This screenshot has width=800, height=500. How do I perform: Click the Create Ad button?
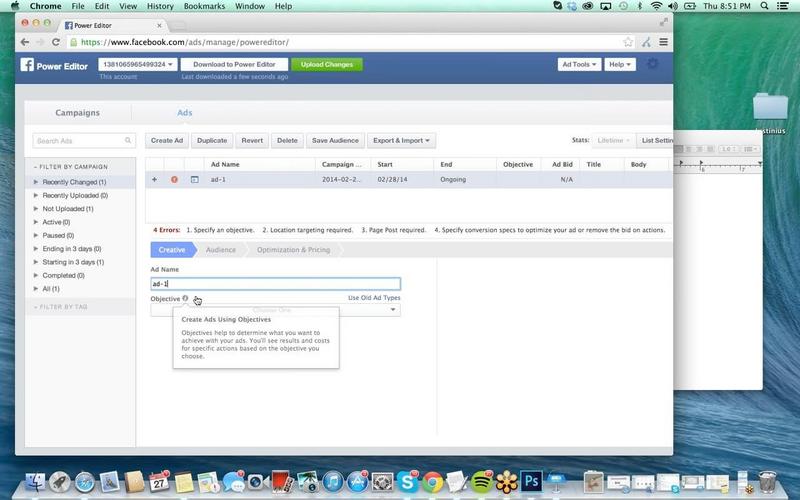[167, 140]
